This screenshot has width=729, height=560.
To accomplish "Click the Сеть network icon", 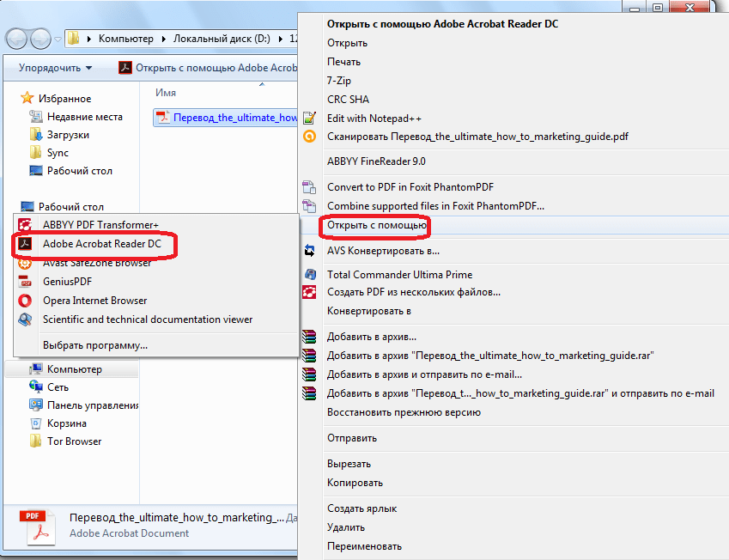I will 36,387.
